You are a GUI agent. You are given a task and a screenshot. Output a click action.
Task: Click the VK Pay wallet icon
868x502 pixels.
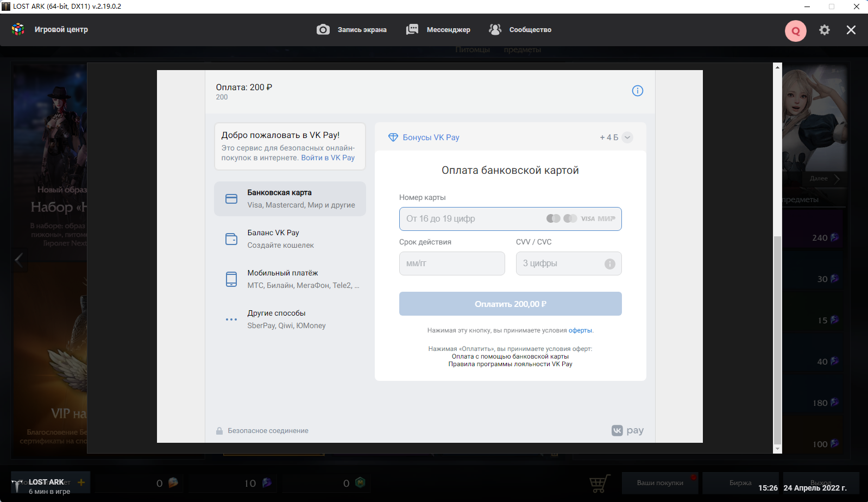coord(231,239)
